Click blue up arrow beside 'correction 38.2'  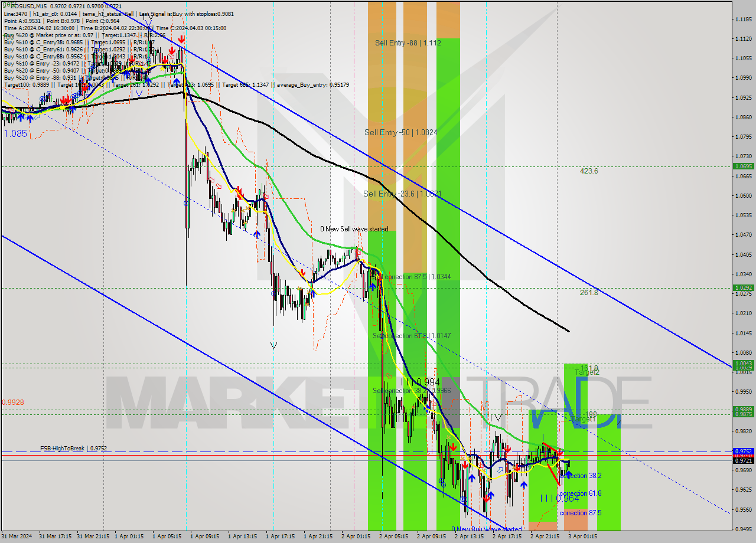coord(568,474)
